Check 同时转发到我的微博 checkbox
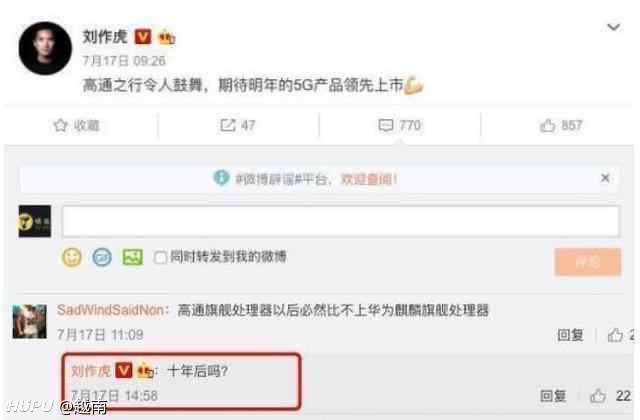Image resolution: width=640 pixels, height=420 pixels. 160,258
